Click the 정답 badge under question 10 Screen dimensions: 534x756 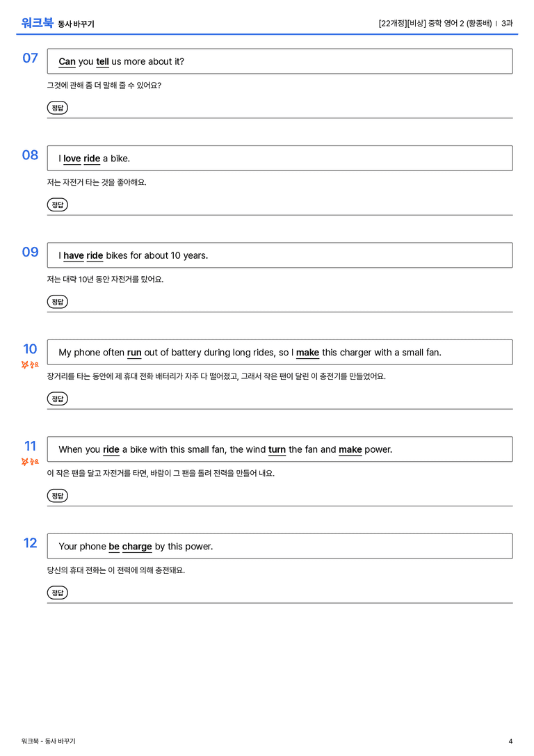coord(57,399)
